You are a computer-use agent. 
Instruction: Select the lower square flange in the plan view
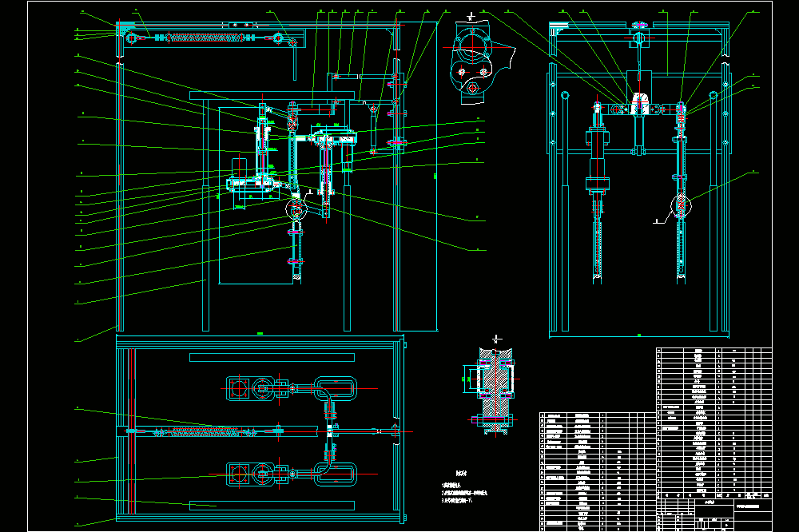point(238,474)
